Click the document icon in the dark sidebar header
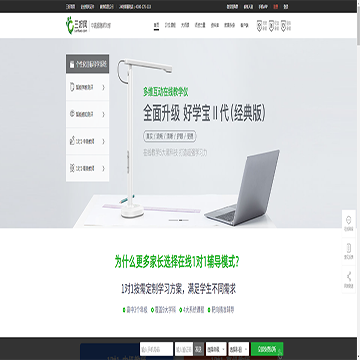The image size is (360, 360). pyautogui.click(x=72, y=65)
